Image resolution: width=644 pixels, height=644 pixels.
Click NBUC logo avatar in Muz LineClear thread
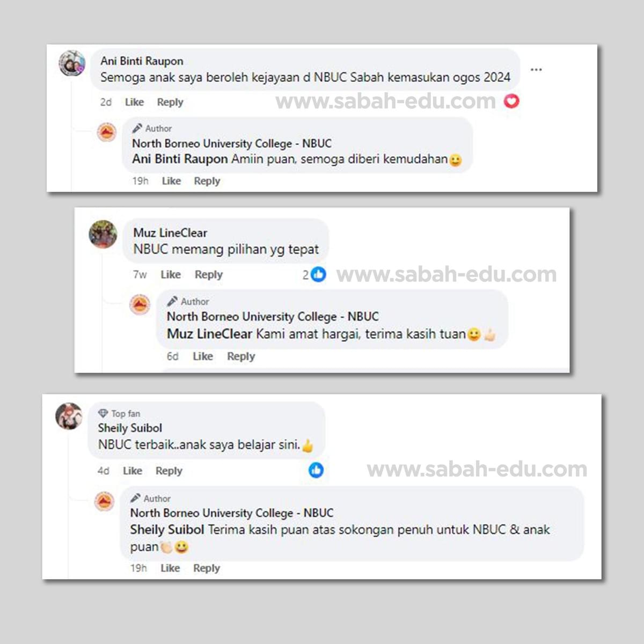coord(140,305)
